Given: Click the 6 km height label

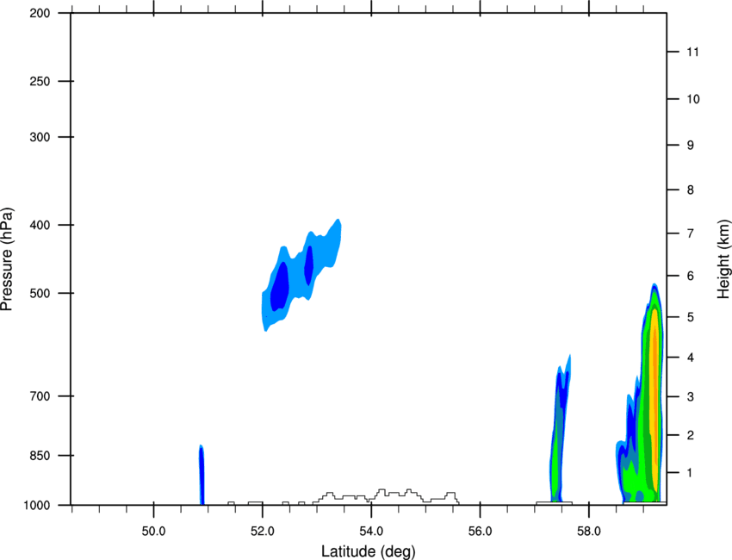Looking at the screenshot, I should click(691, 276).
